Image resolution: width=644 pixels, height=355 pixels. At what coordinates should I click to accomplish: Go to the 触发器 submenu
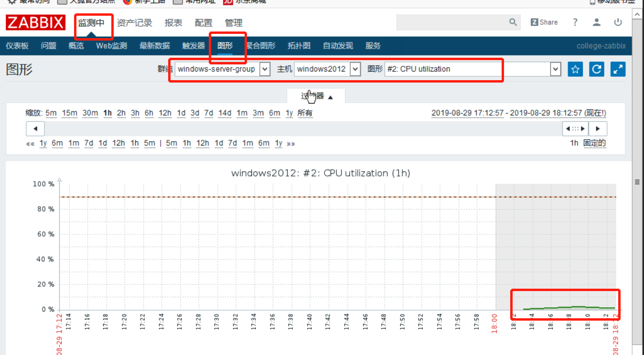coord(193,46)
